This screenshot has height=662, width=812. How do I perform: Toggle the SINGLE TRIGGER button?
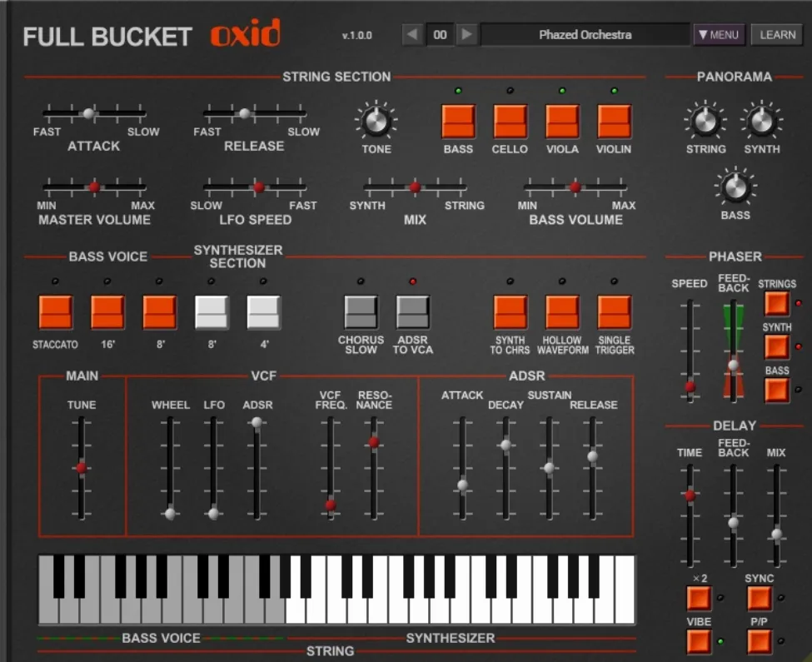[614, 312]
